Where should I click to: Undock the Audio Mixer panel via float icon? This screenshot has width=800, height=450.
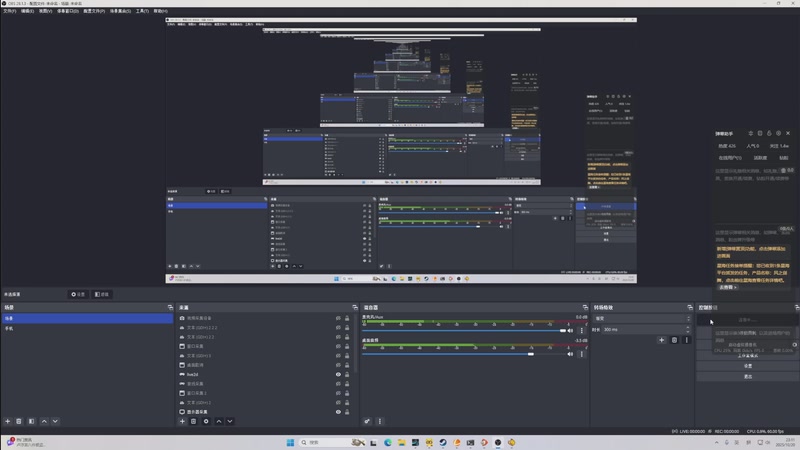click(585, 308)
